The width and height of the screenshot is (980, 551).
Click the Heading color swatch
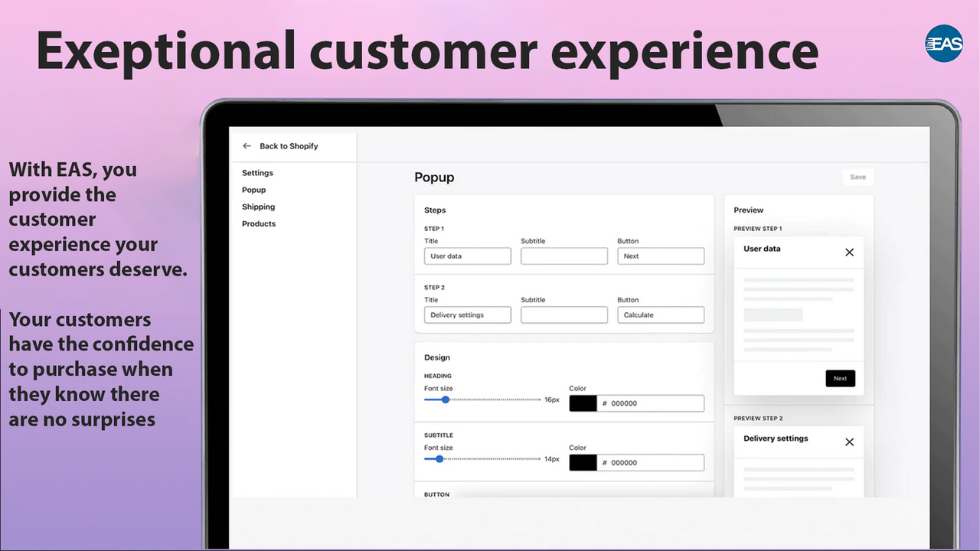(x=582, y=403)
